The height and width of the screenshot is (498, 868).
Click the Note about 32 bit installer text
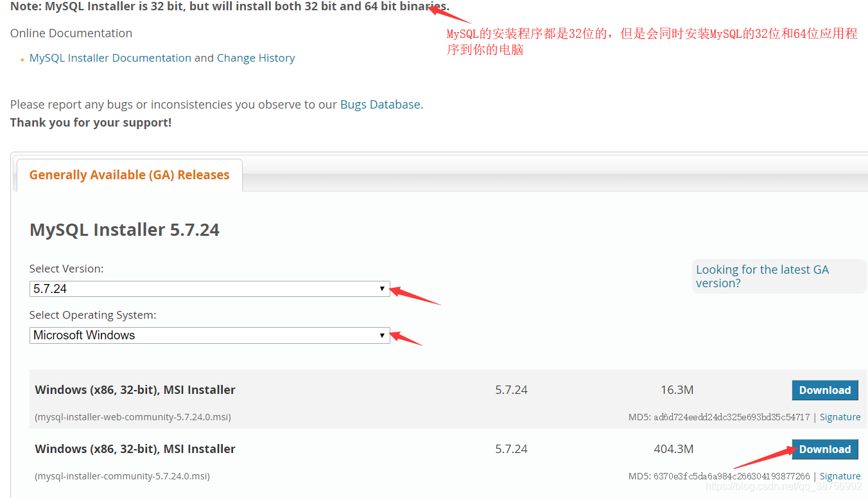[230, 7]
